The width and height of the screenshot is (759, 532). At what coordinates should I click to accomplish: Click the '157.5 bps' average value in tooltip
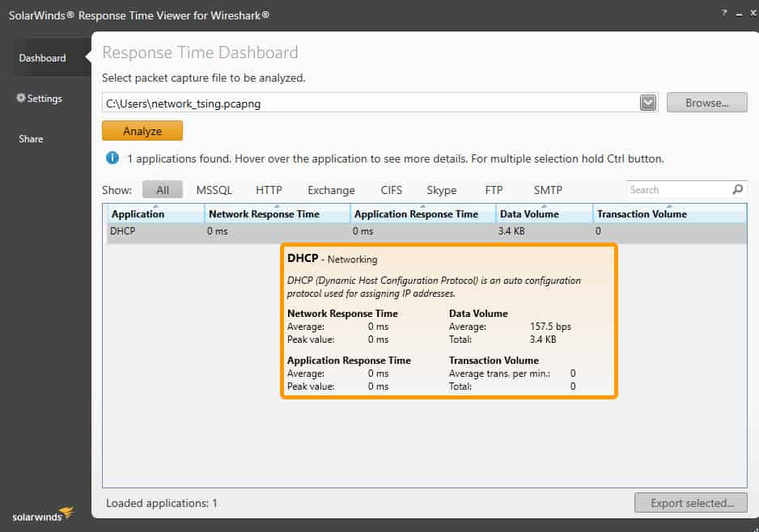coord(550,327)
